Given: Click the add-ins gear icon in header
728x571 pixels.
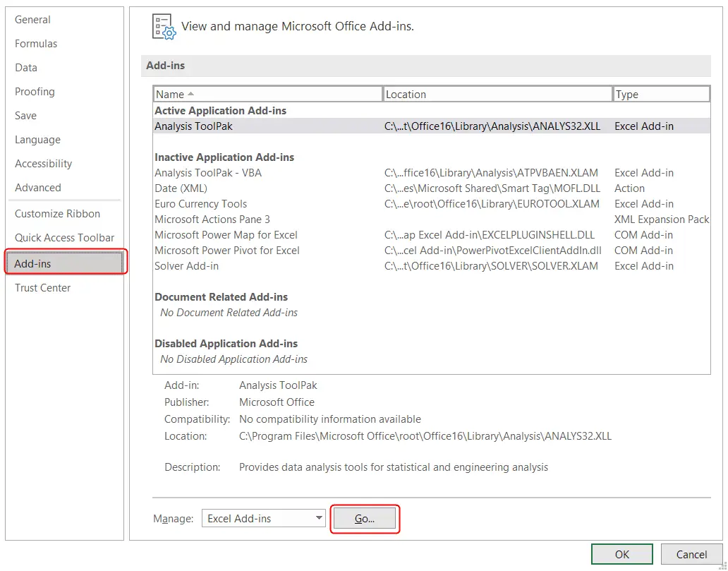Looking at the screenshot, I should pos(164,27).
